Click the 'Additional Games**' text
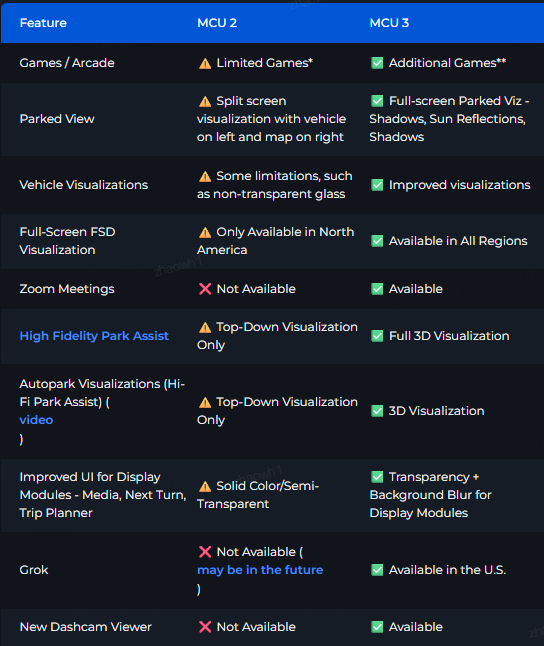544x646 pixels. click(448, 63)
